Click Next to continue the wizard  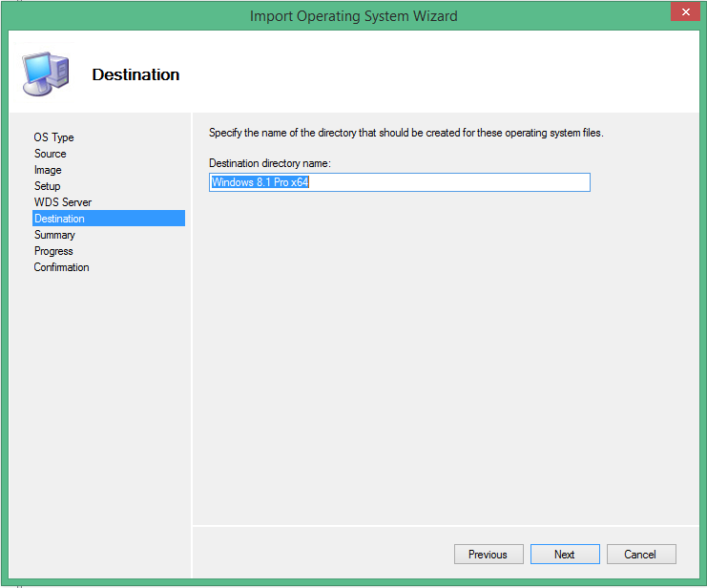click(x=564, y=555)
